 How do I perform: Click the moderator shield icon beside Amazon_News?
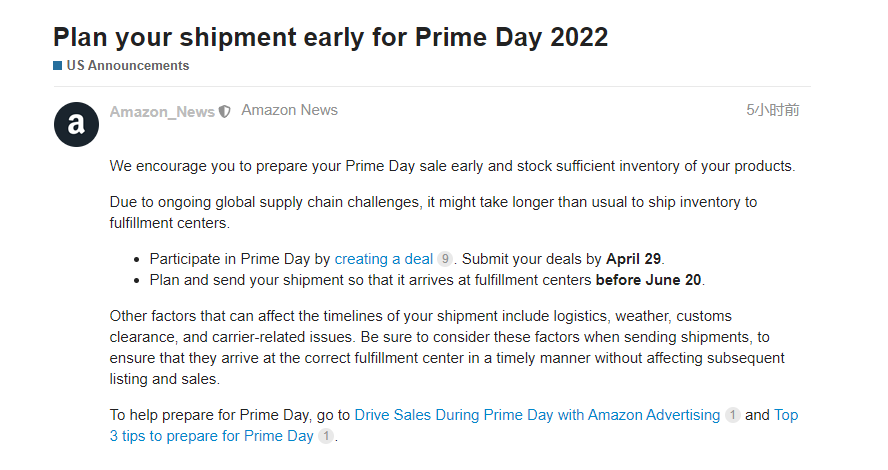tap(225, 111)
